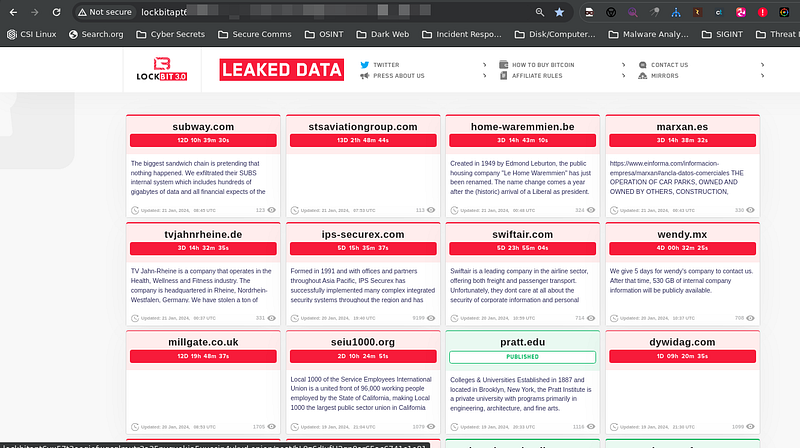
Task: Click the clock icon on swiftair.com card
Action: tap(454, 318)
